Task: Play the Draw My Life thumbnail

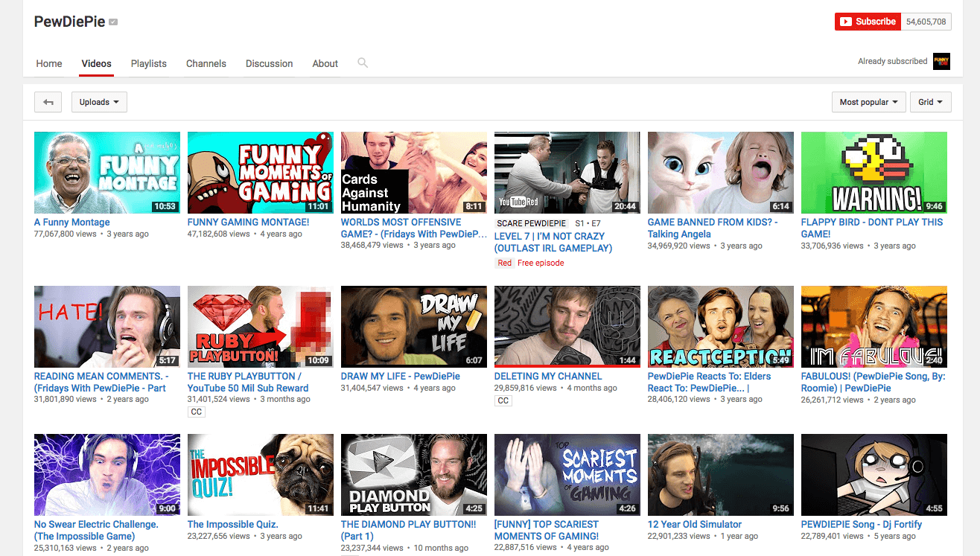Action: coord(414,327)
